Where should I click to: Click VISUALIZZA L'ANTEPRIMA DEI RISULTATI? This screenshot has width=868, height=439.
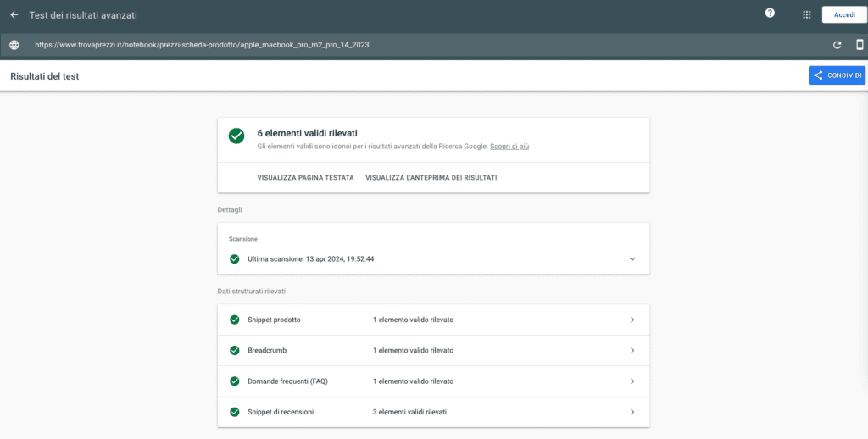(431, 178)
